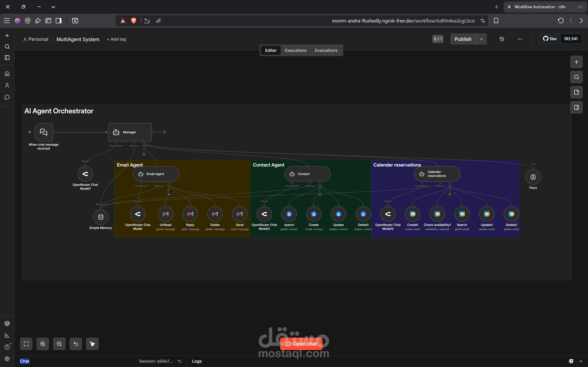
Task: Open workflow history clock icon
Action: (502, 39)
